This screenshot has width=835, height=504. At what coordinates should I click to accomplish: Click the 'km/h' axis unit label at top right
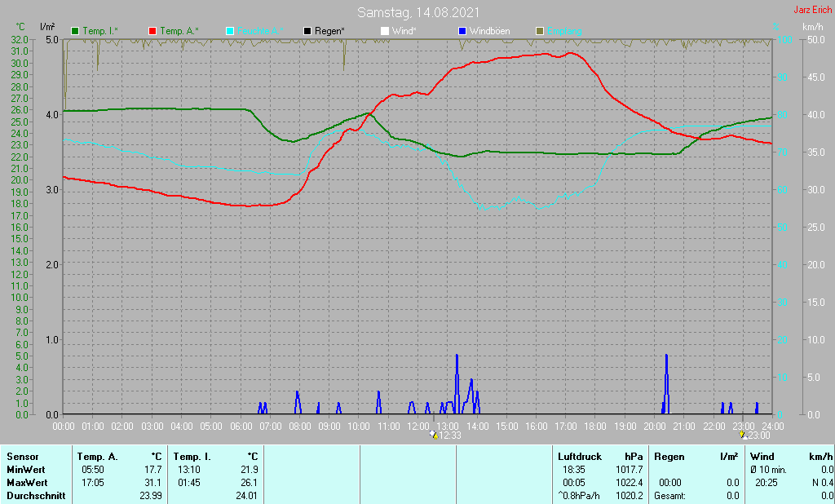click(812, 27)
